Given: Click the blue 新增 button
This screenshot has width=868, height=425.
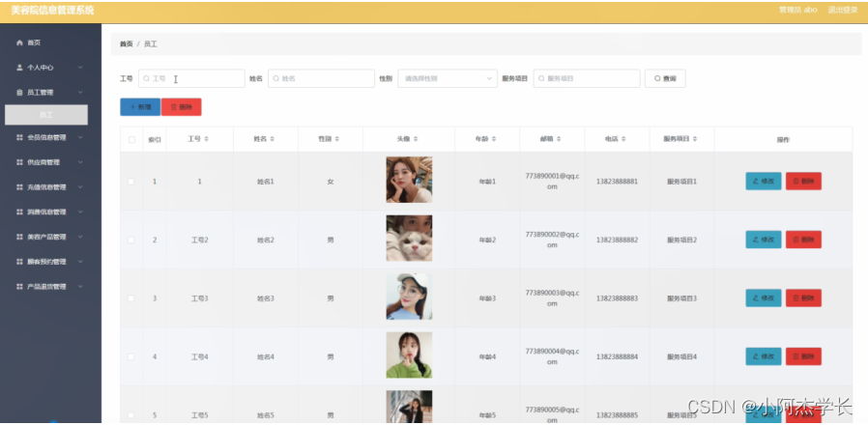Looking at the screenshot, I should 140,107.
